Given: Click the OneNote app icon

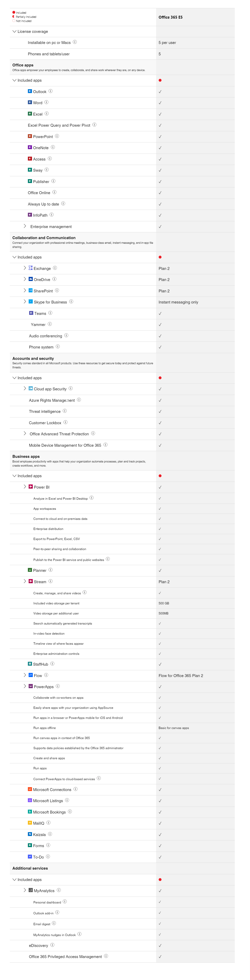Looking at the screenshot, I should pos(30,147).
